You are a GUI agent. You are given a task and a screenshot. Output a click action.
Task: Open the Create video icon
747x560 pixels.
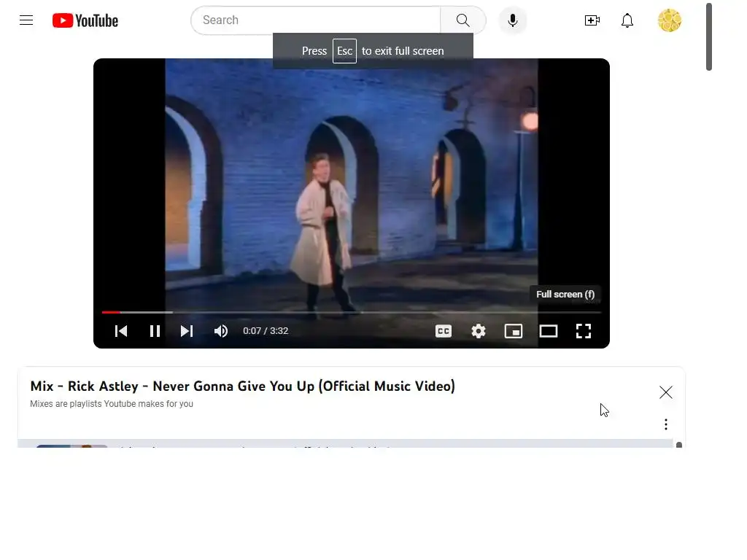592,20
